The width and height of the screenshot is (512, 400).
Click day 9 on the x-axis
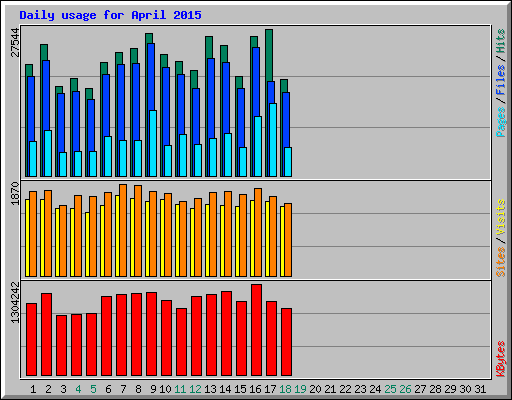click(x=153, y=389)
